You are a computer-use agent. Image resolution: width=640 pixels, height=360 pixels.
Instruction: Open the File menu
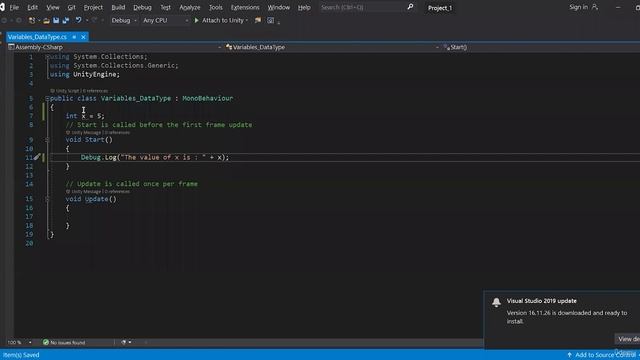click(x=14, y=7)
